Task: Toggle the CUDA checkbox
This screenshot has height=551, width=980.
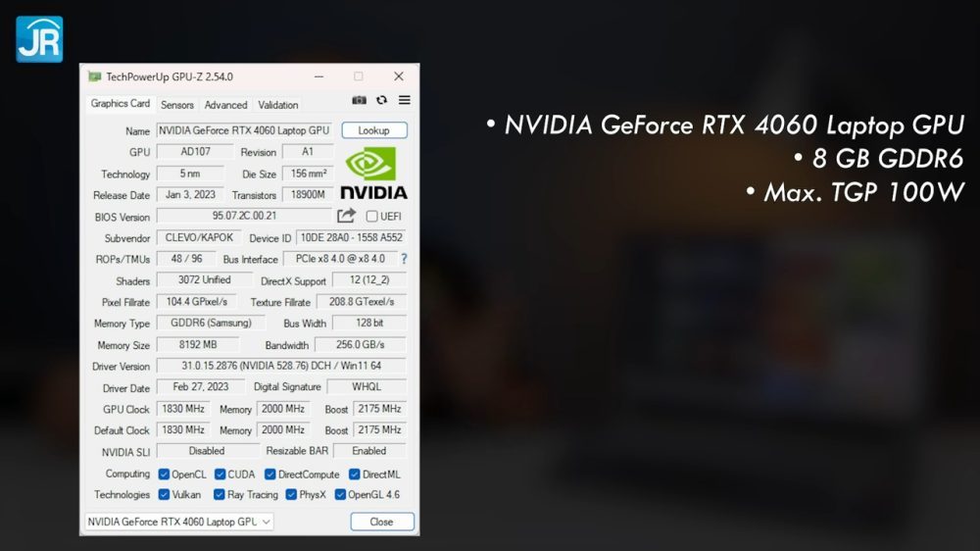Action: coord(220,475)
